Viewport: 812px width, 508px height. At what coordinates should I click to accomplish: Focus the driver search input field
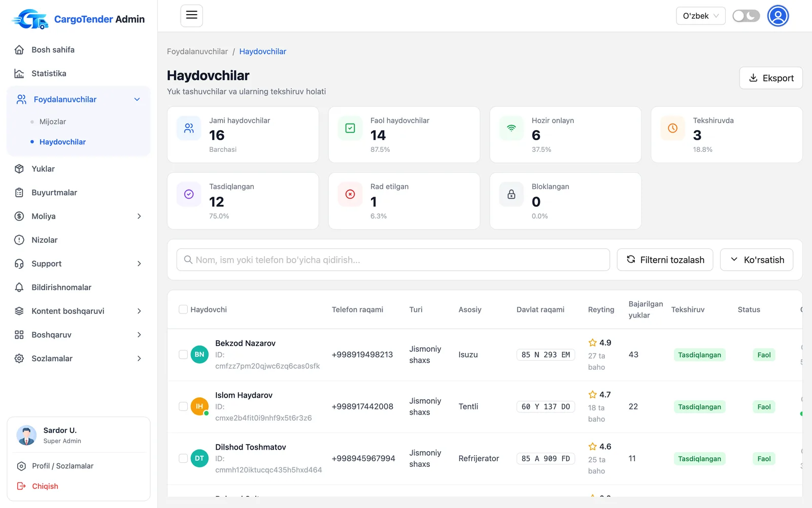coord(393,260)
